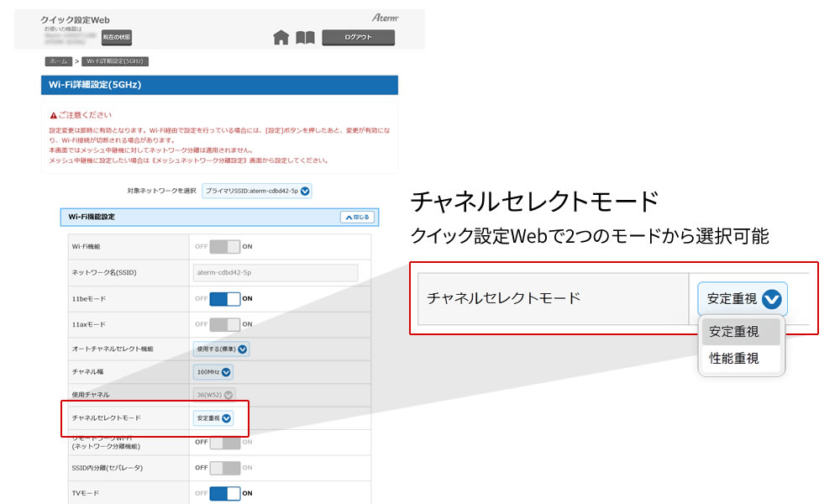Open the チャネル幅 160MHz dropdown
840x504 pixels.
pyautogui.click(x=213, y=372)
